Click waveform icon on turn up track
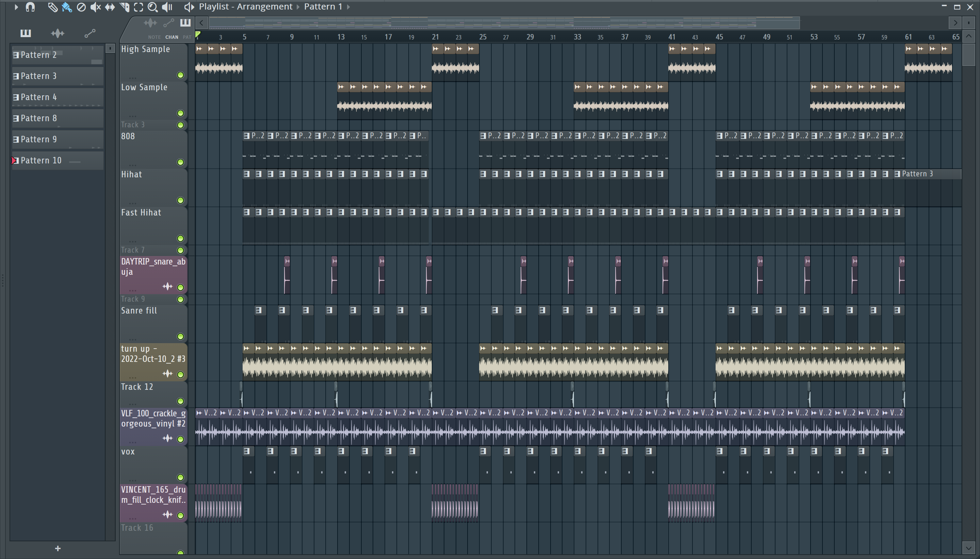 tap(167, 374)
